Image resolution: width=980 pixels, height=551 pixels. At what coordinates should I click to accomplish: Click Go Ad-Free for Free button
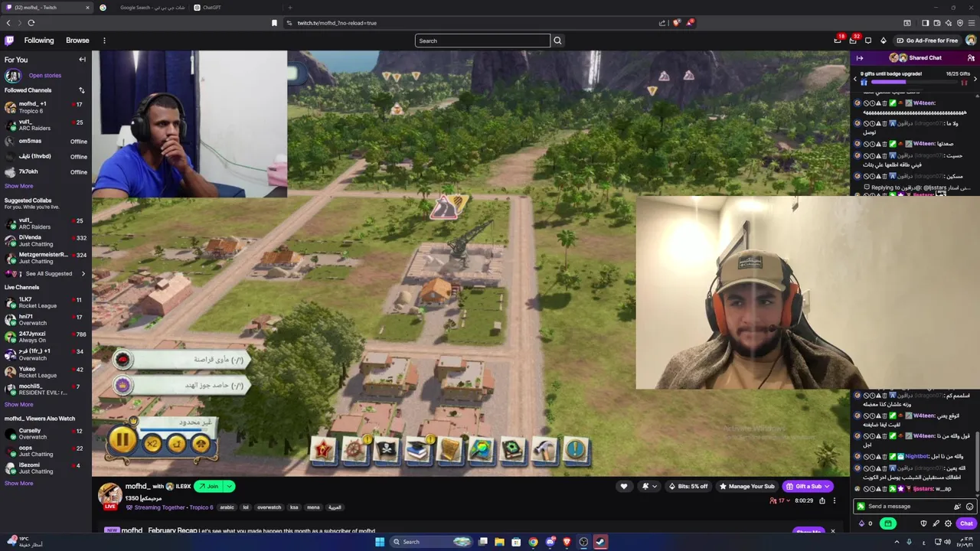[x=926, y=41]
